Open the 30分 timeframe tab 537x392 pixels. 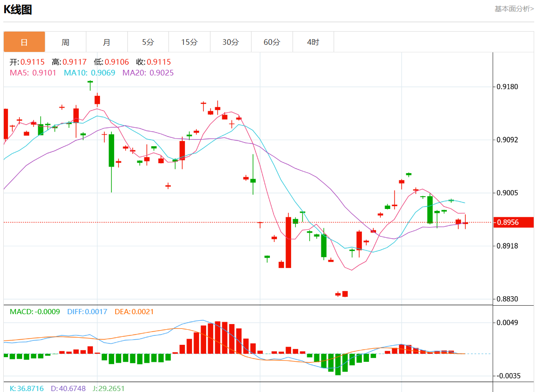point(230,42)
